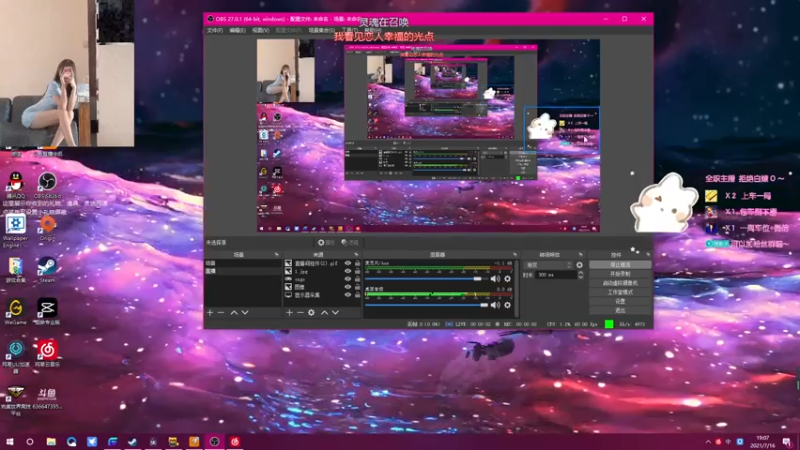Click the microphone/Aux volume slider

coord(426,279)
